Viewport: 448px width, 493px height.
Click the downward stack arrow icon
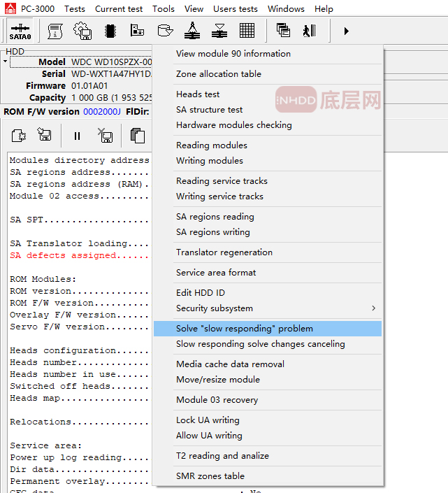point(219,31)
